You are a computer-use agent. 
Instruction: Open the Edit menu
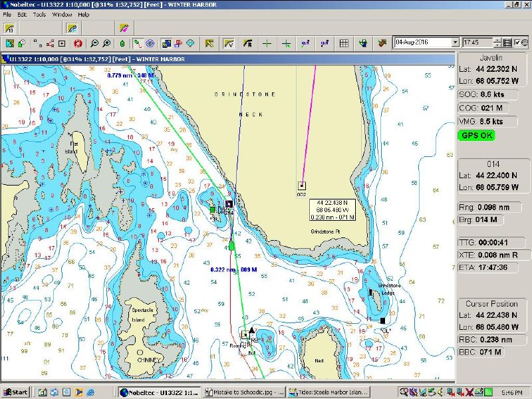[22, 14]
